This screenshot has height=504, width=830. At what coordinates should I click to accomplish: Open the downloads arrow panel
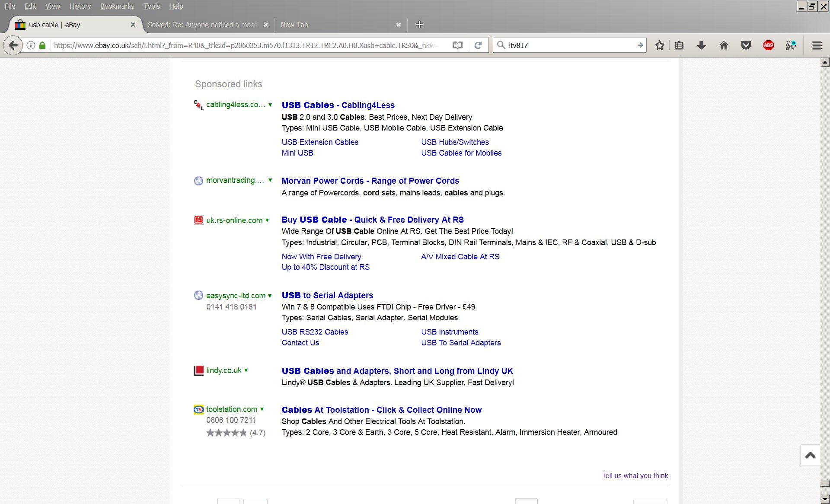pos(701,45)
